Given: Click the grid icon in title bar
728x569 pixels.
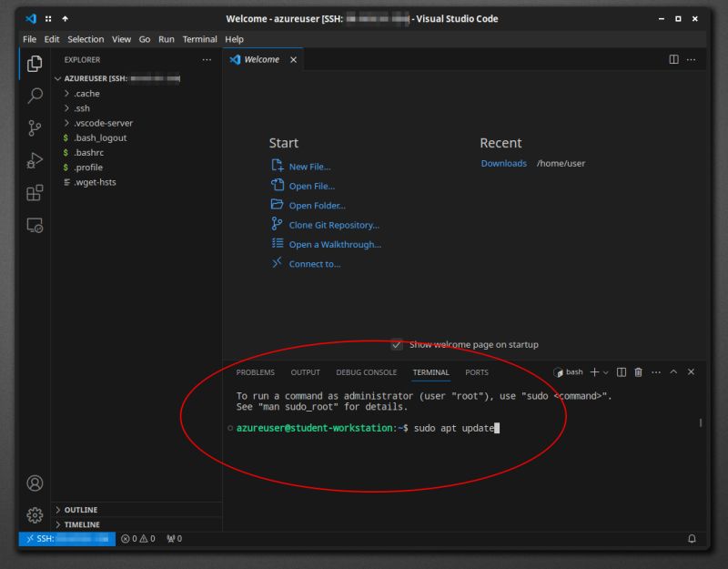Looking at the screenshot, I should pyautogui.click(x=48, y=18).
